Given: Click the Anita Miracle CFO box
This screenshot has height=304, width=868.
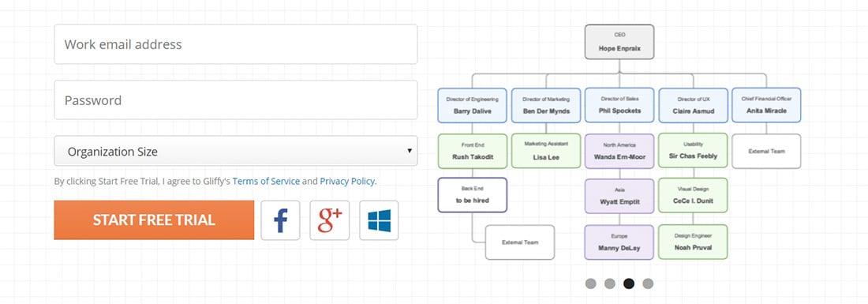Looking at the screenshot, I should click(x=766, y=105).
